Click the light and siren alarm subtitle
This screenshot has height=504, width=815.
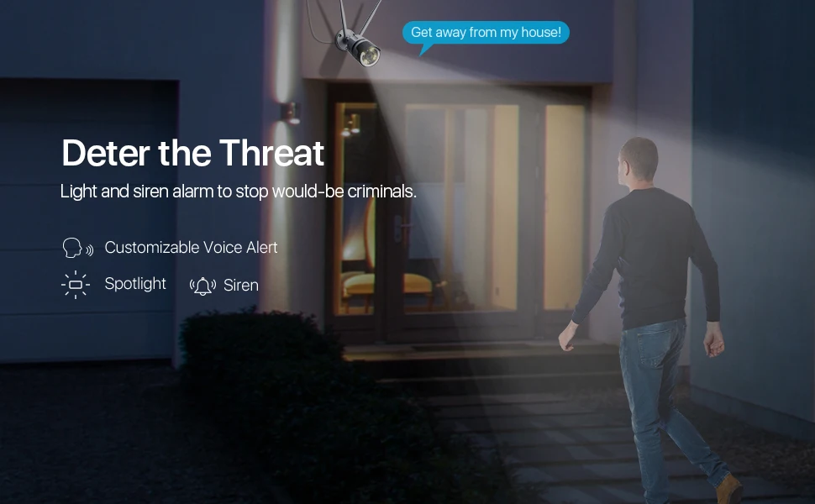[238, 192]
